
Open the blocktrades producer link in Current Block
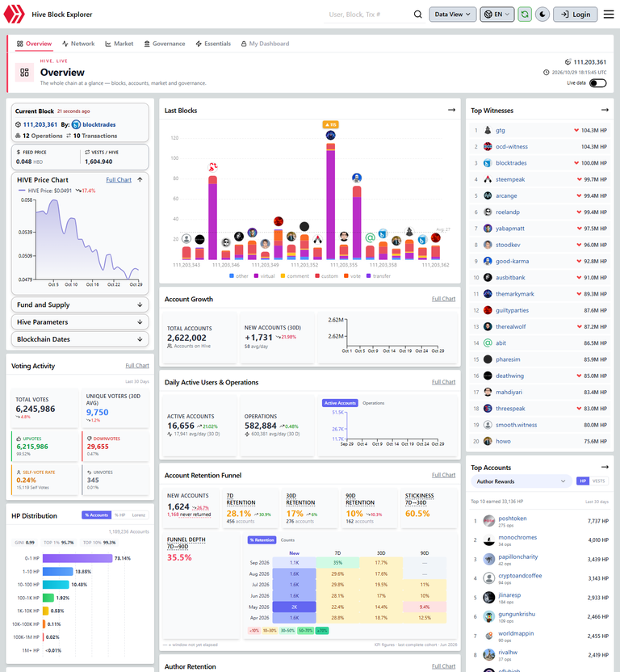99,124
